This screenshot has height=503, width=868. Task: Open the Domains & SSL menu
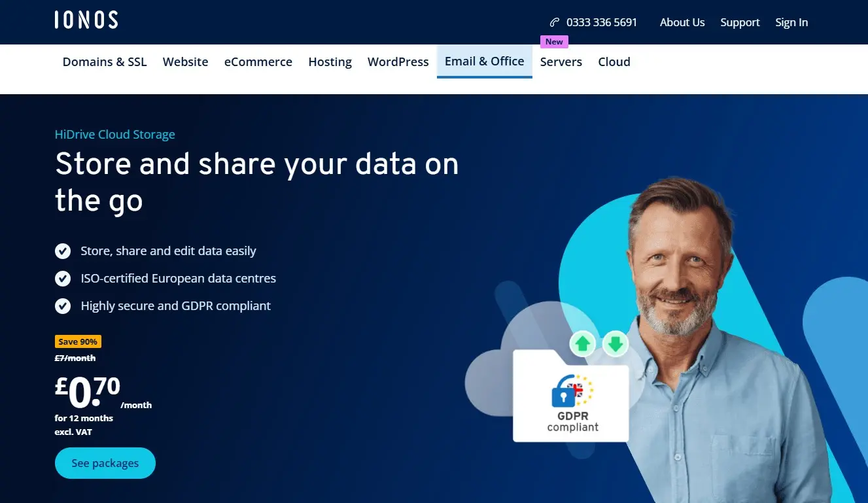pyautogui.click(x=105, y=61)
